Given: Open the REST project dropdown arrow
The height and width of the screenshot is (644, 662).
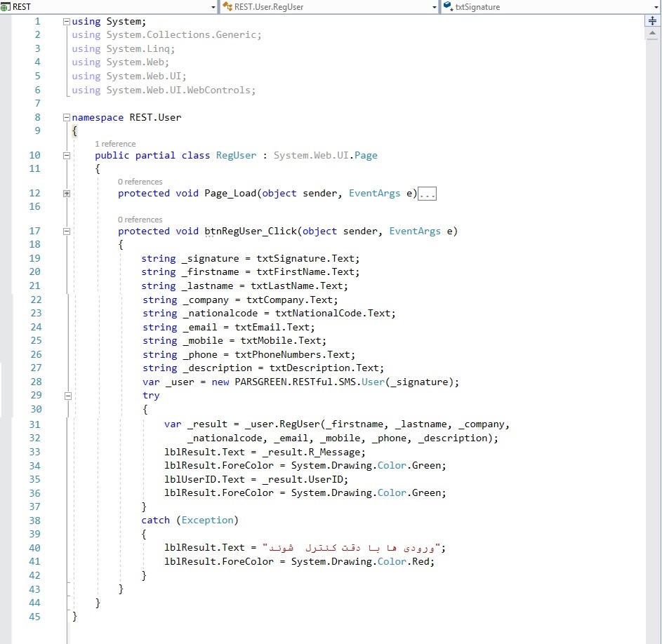Looking at the screenshot, I should click(x=213, y=6).
